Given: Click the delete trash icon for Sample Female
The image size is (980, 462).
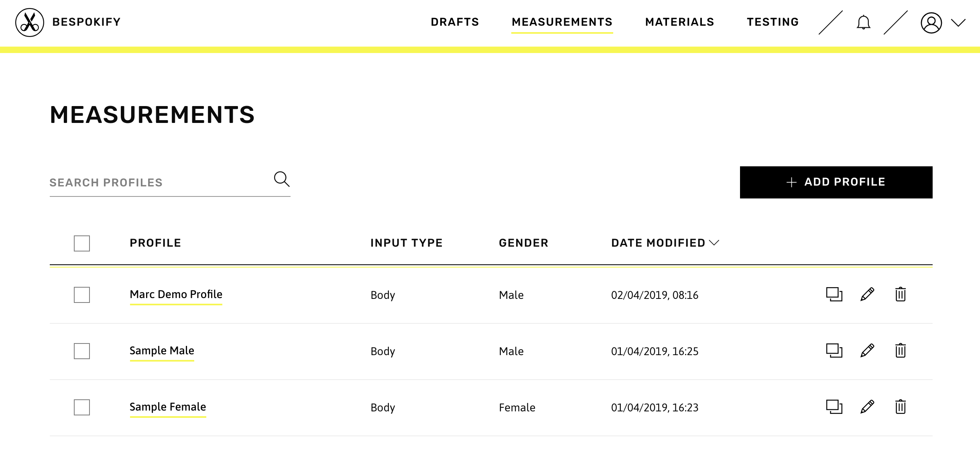Looking at the screenshot, I should [900, 407].
